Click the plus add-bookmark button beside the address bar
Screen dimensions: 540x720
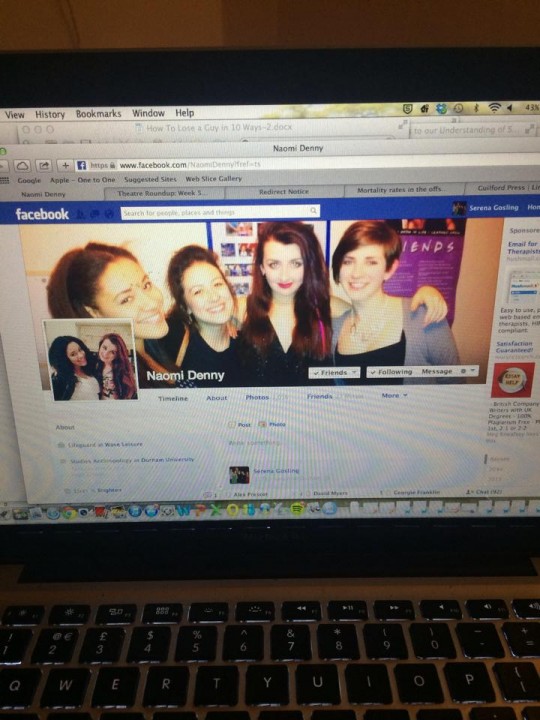coord(65,165)
